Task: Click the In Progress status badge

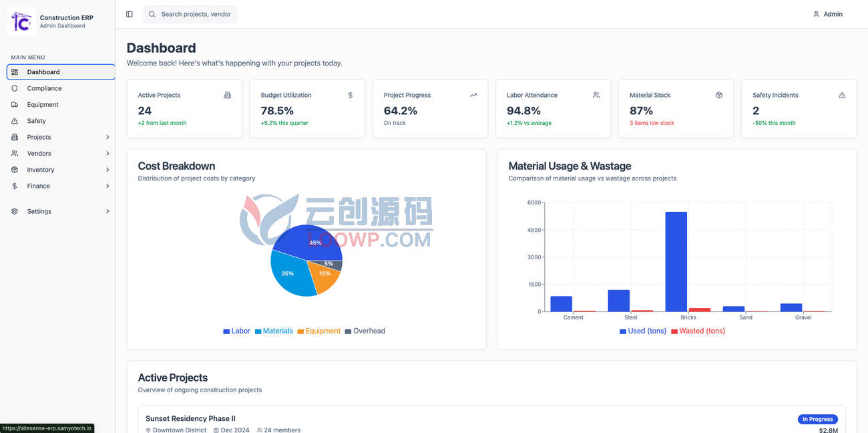Action: point(817,419)
